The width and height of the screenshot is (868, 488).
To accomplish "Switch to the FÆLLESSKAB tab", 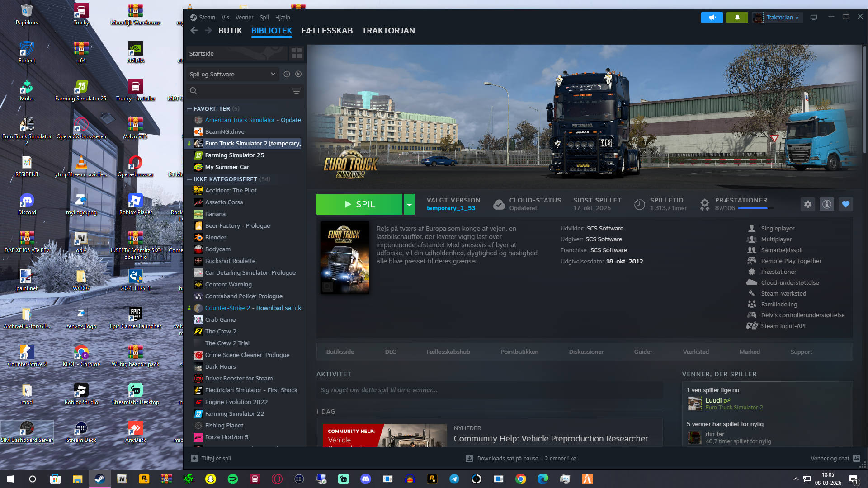I will [327, 31].
